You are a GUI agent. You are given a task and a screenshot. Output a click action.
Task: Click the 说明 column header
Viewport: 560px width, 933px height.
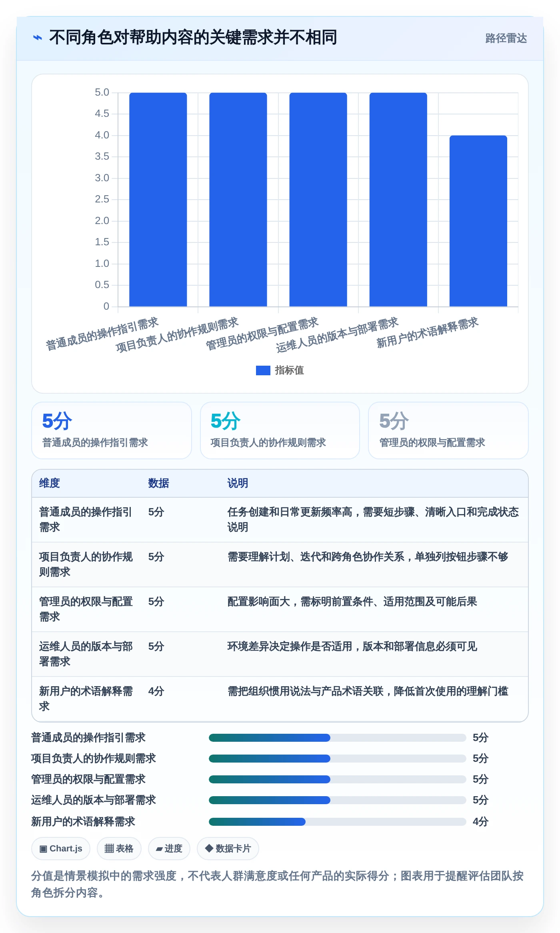(x=238, y=483)
